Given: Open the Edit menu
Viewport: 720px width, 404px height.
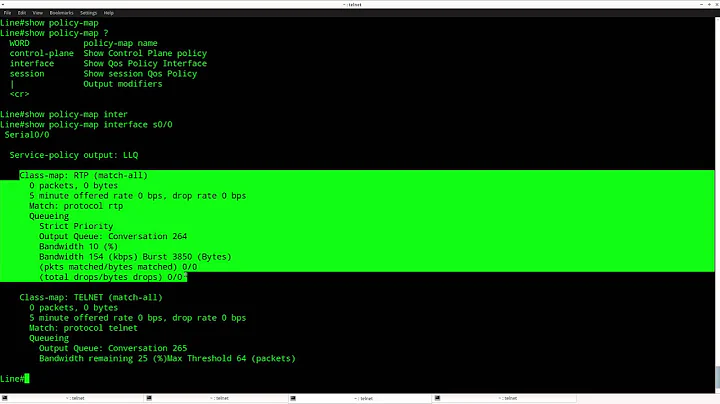Looking at the screenshot, I should [22, 13].
